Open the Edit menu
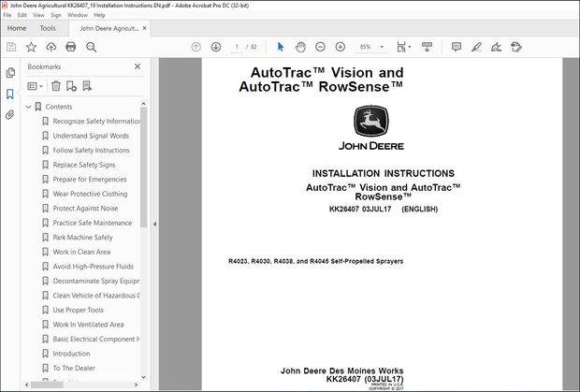 coord(22,15)
